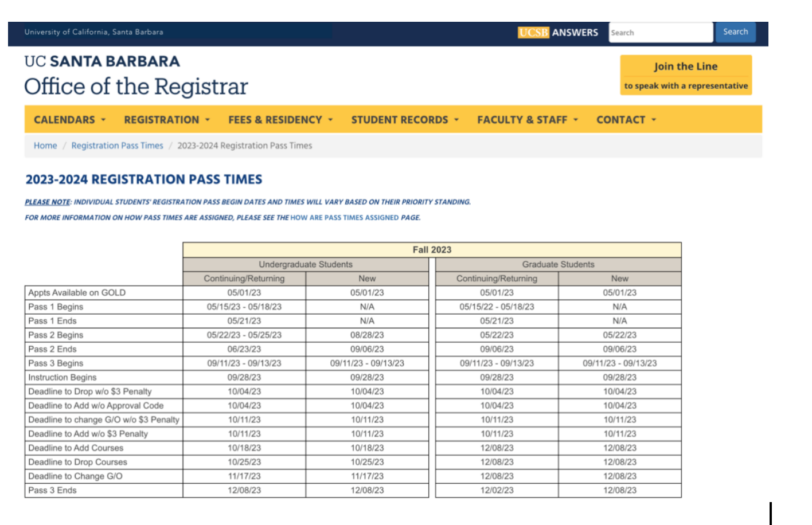This screenshot has width=812, height=525.
Task: Click the UC Santa Barbara Office of the Registrar logo
Action: pyautogui.click(x=136, y=76)
